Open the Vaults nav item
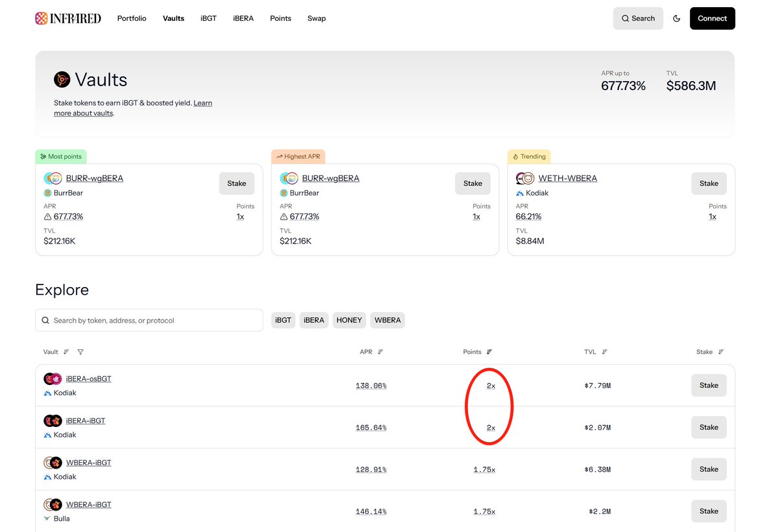The height and width of the screenshot is (532, 778). click(174, 18)
